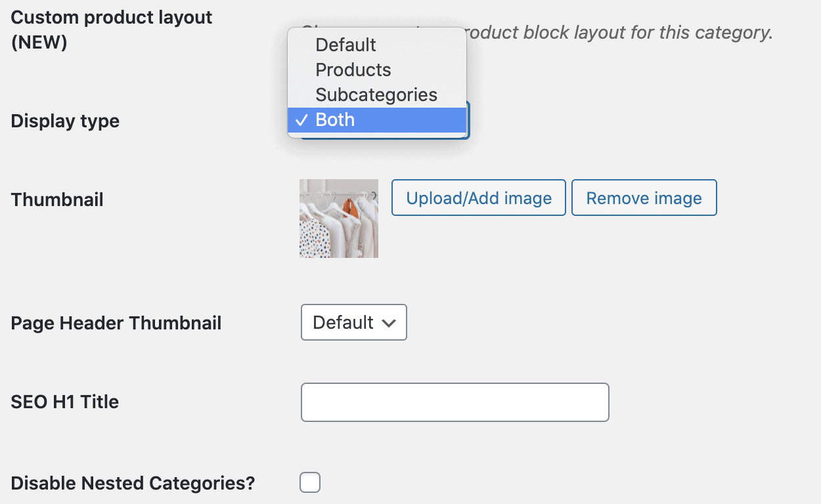Click the "Page Header Thumbnail" label
This screenshot has width=821, height=504.
click(x=116, y=323)
